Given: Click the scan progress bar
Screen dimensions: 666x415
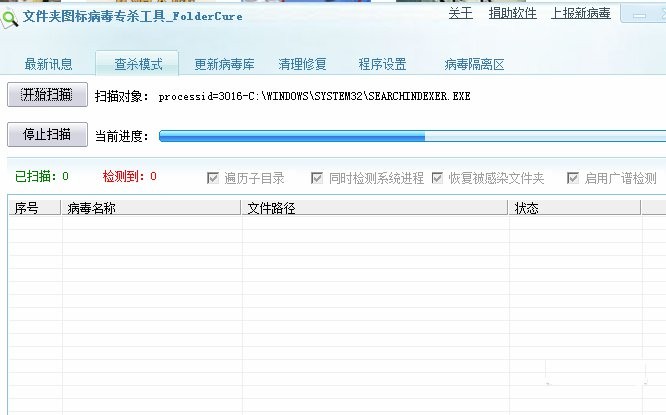Looking at the screenshot, I should click(x=412, y=136).
